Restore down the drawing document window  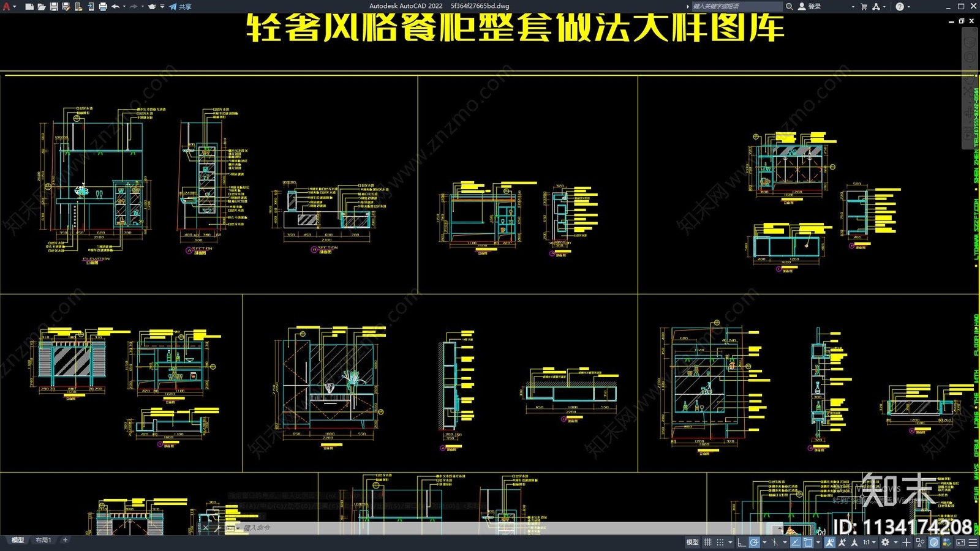[x=961, y=21]
